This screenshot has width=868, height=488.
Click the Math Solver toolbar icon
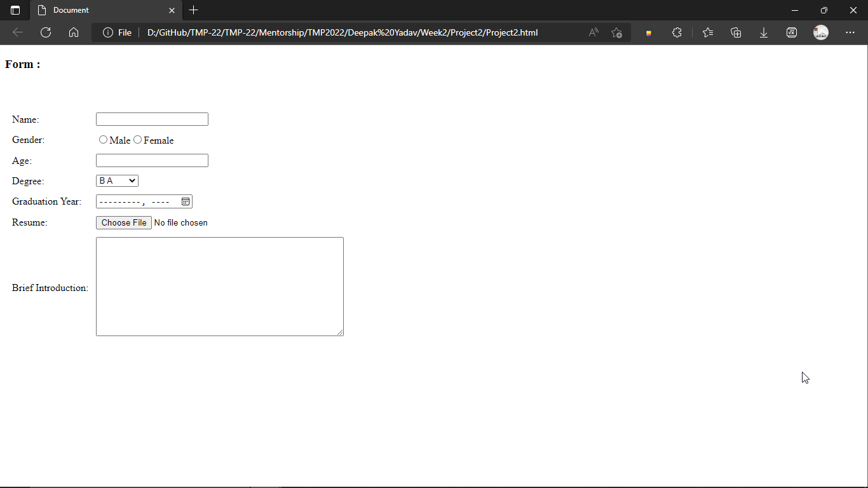[792, 32]
